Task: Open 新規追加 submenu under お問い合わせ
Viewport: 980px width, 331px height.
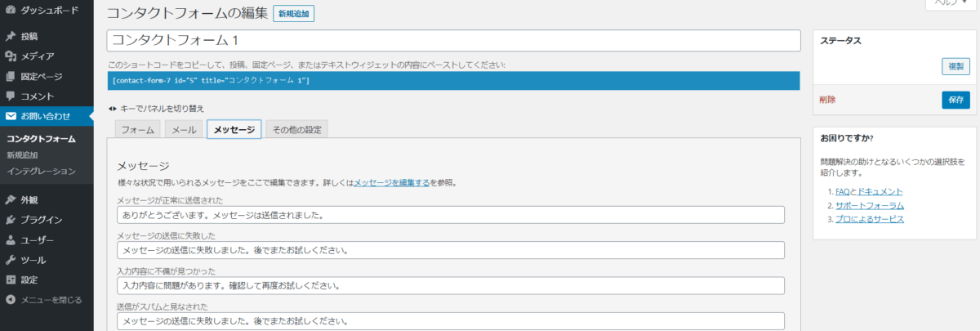Action: (x=23, y=154)
